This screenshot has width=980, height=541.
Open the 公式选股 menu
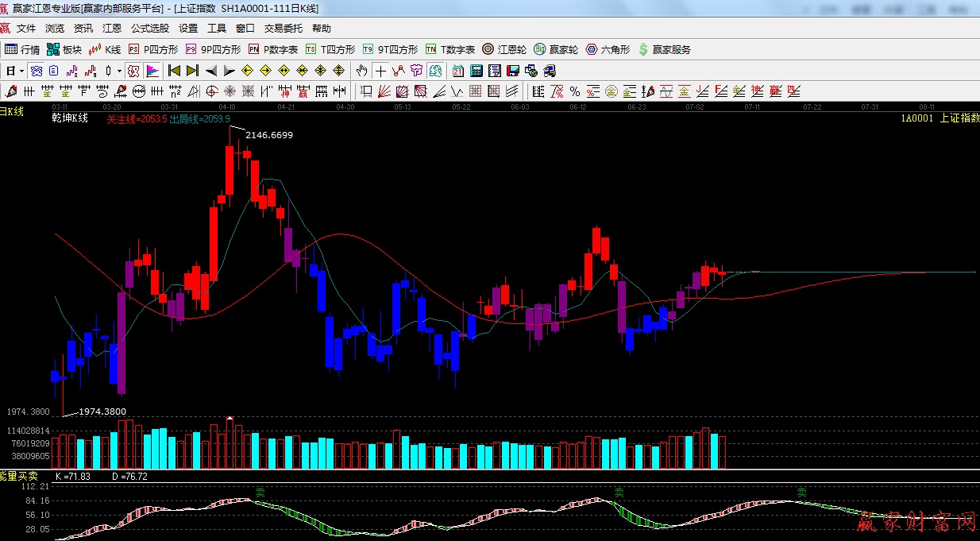150,29
